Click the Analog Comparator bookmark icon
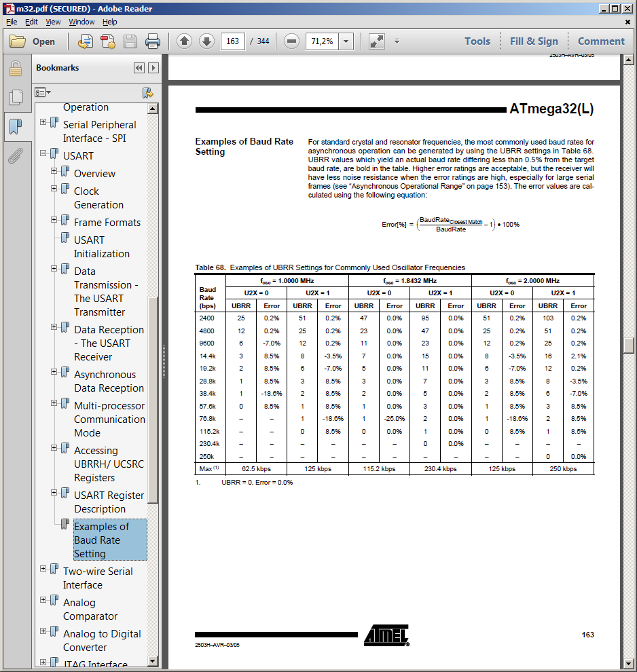637x672 pixels. coord(54,600)
